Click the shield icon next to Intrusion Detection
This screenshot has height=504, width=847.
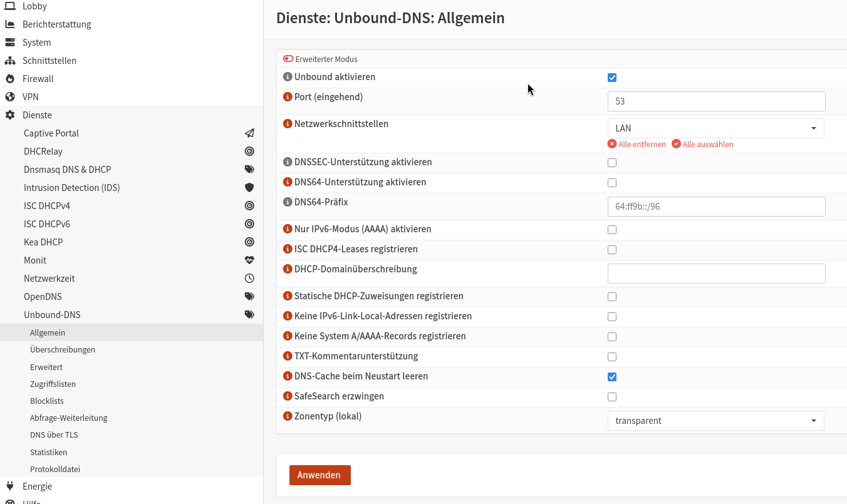(x=249, y=187)
